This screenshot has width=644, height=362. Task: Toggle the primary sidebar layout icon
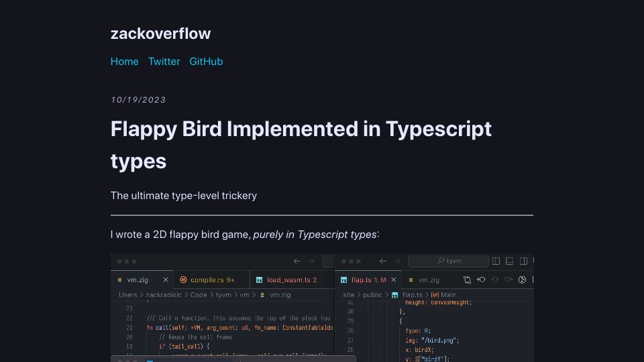tap(496, 261)
